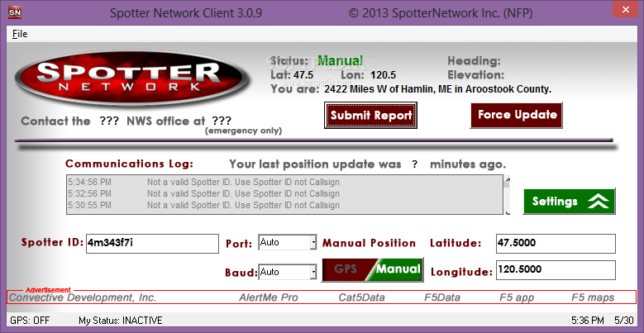Click the Longitude input field
The image size is (644, 333).
556,270
